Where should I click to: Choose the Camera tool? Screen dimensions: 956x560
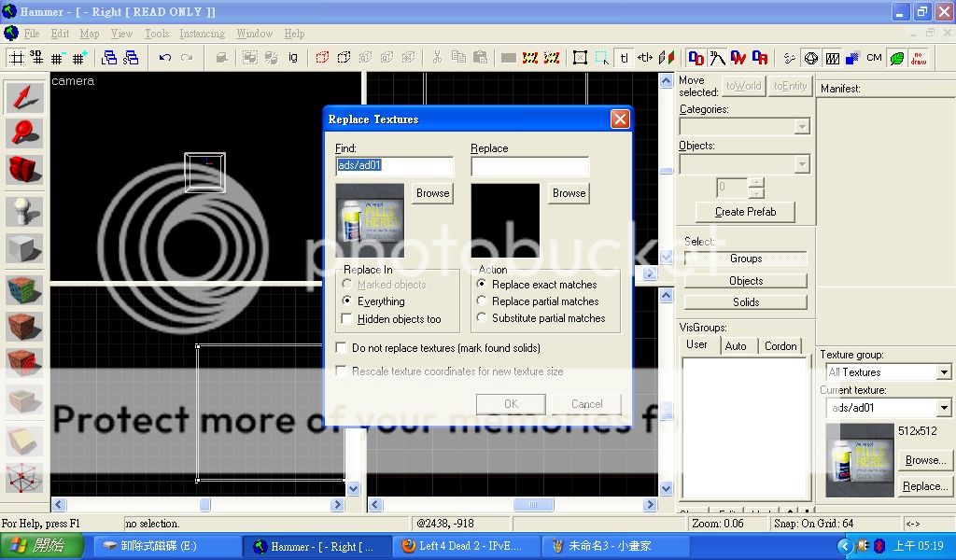pos(25,170)
